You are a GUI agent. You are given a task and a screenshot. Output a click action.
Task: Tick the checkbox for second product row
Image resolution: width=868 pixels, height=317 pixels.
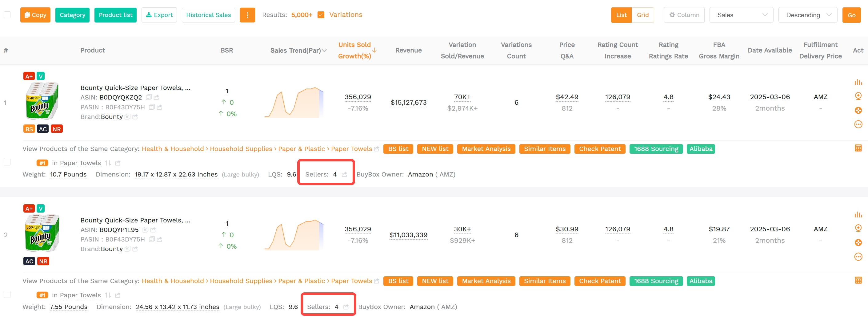tap(7, 295)
